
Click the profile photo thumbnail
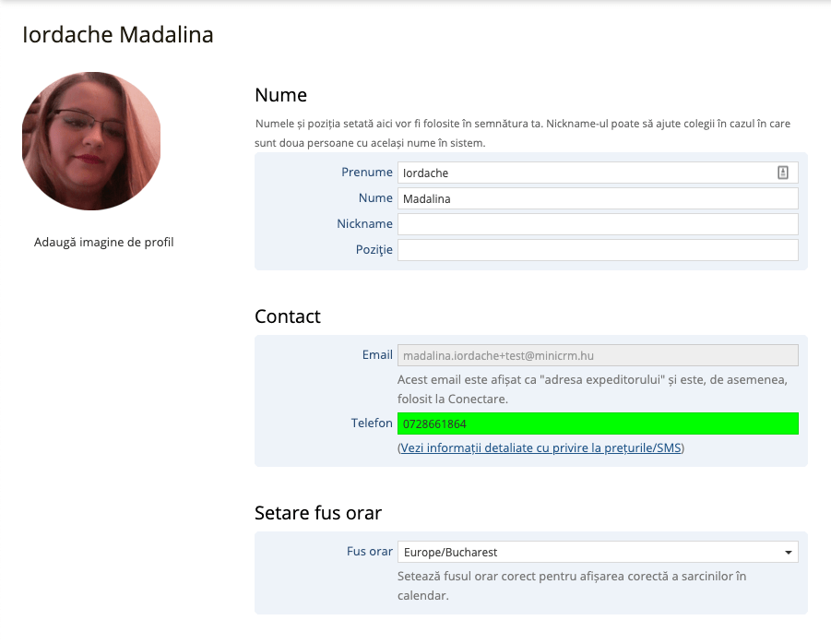[91, 141]
